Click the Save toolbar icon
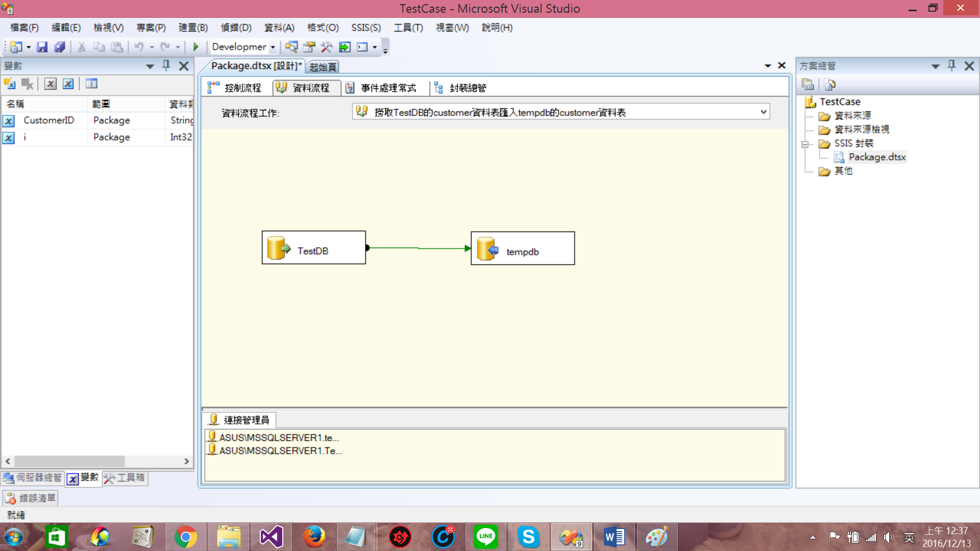The image size is (980, 551). click(x=42, y=47)
